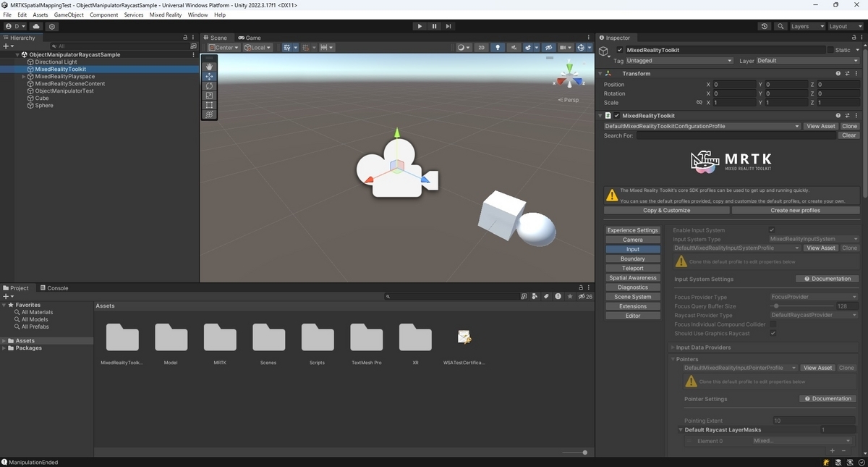Toggle 2D scene view mode
The width and height of the screenshot is (868, 467).
tap(481, 48)
